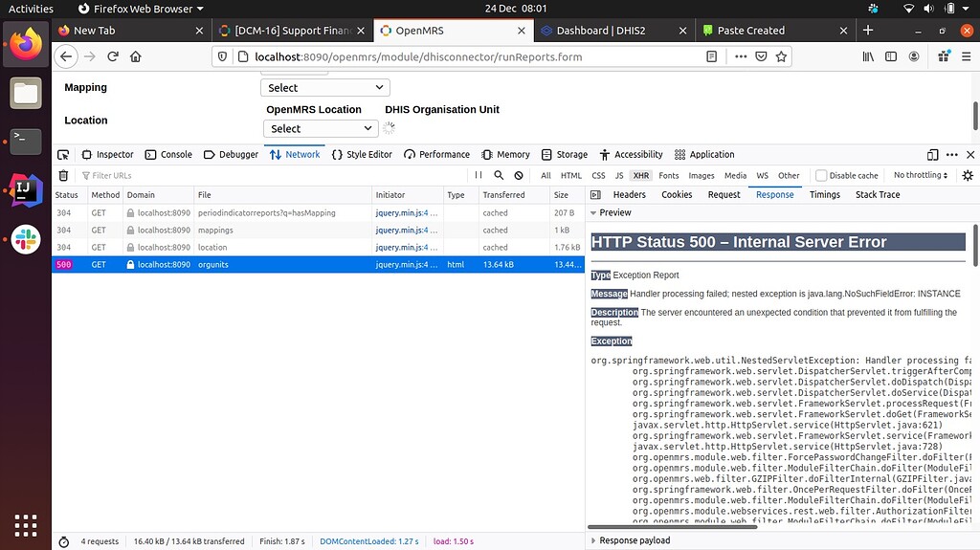Reload the page with the refresh icon
This screenshot has width=980, height=550.
tap(113, 56)
